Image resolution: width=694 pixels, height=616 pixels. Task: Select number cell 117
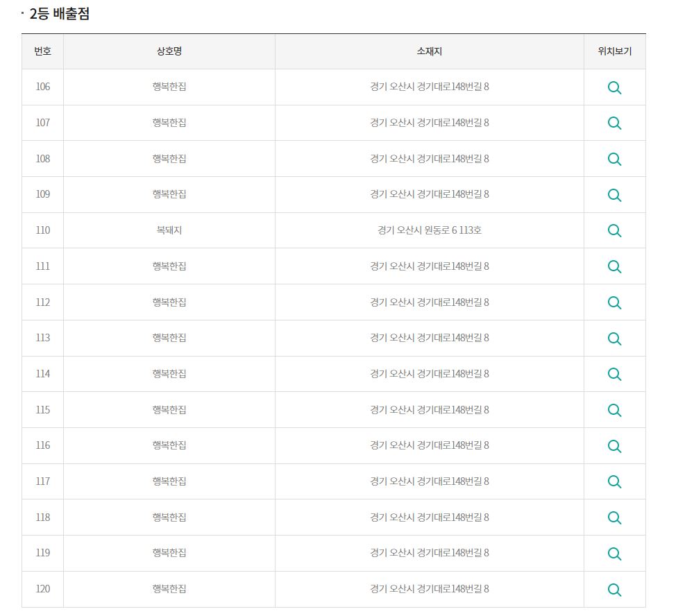pos(42,481)
